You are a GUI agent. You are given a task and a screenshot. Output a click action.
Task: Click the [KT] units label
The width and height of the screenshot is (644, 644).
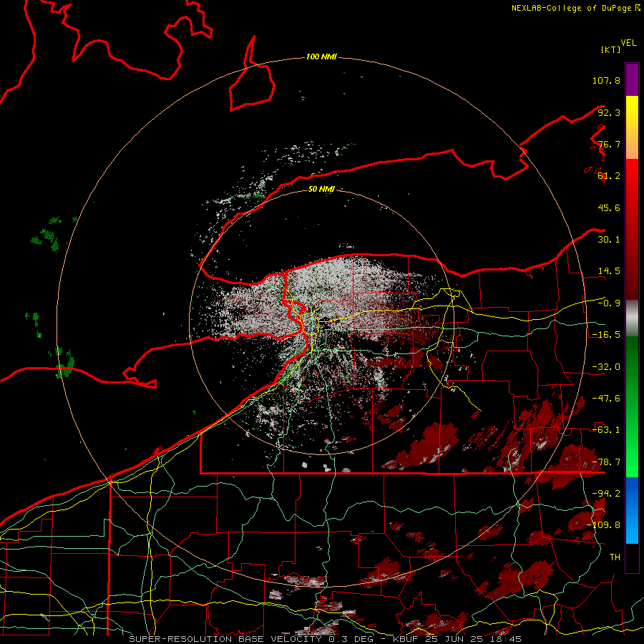(611, 49)
